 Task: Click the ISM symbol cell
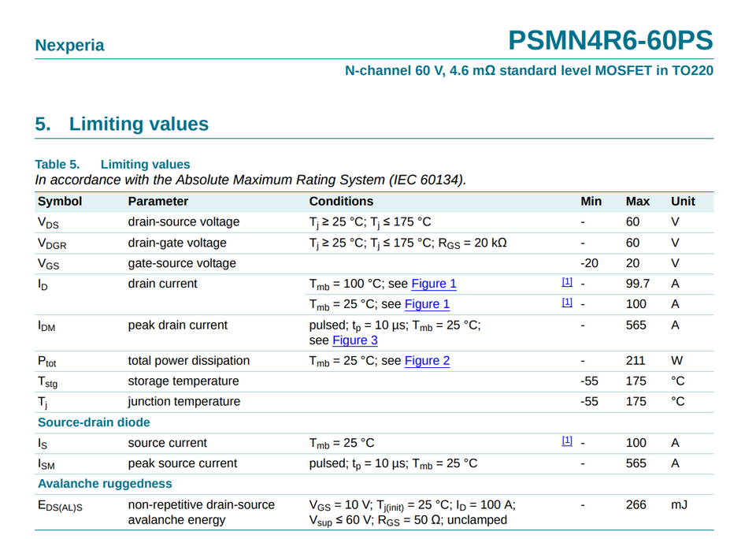46,464
